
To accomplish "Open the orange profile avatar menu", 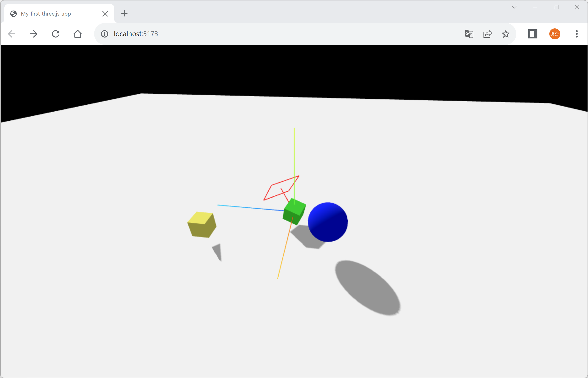I will [554, 34].
